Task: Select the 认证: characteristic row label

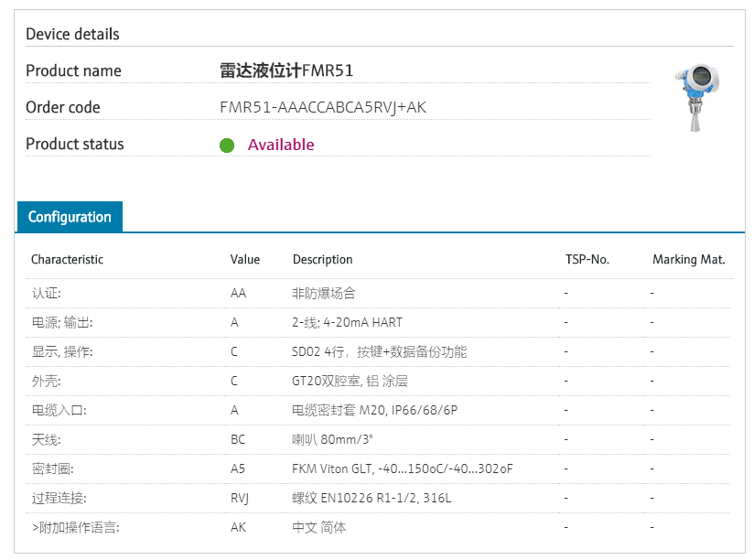Action: [x=46, y=293]
